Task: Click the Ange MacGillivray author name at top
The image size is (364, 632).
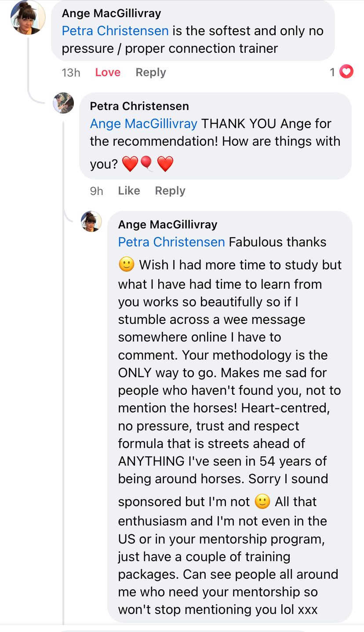Action: coord(111,13)
